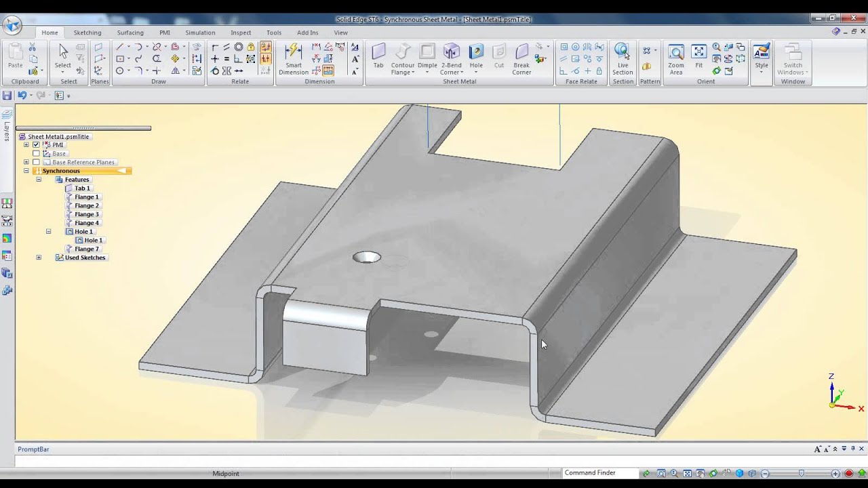Screen dimensions: 868x488
Task: Click the Concentric relationship icon in Relate
Action: pos(239,47)
